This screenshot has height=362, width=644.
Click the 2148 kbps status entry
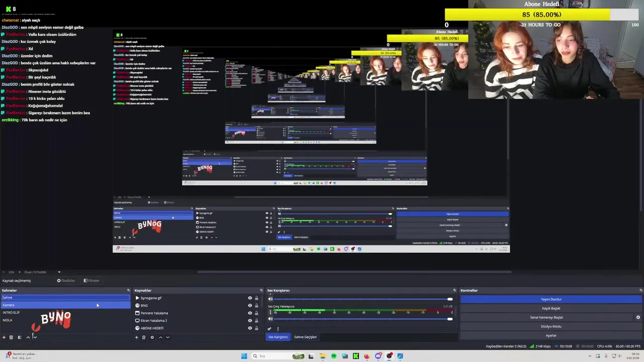pyautogui.click(x=540, y=346)
